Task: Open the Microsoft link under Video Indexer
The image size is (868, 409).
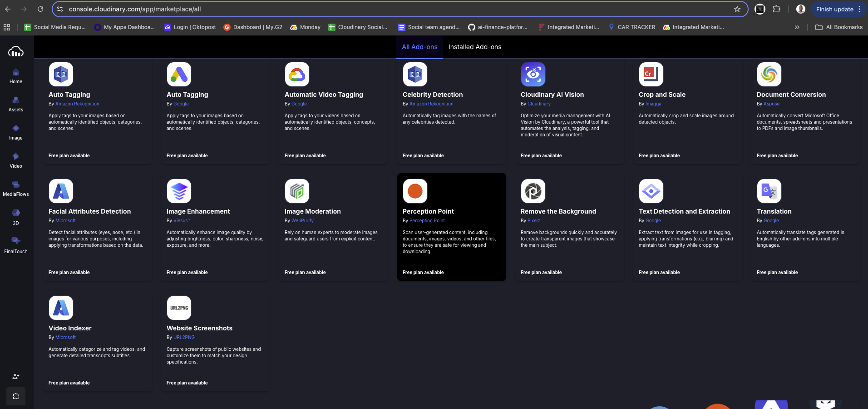Action: tap(65, 337)
